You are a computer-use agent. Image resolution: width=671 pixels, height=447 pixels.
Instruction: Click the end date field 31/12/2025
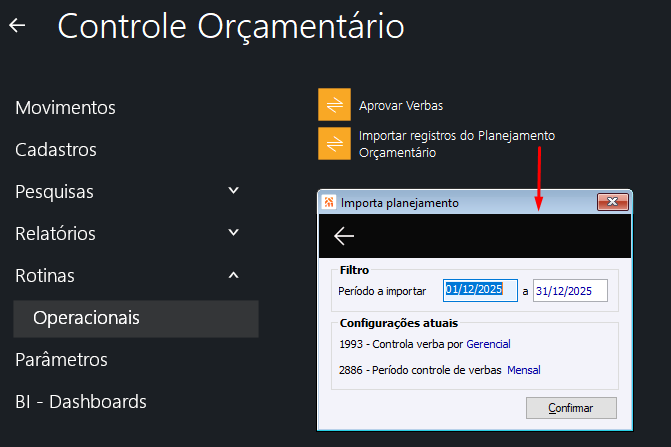point(570,290)
